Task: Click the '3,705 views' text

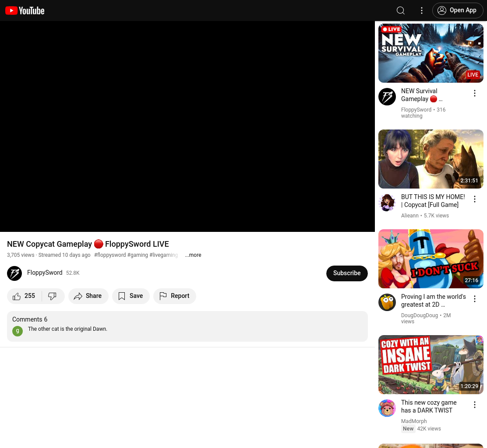Action: 21,255
